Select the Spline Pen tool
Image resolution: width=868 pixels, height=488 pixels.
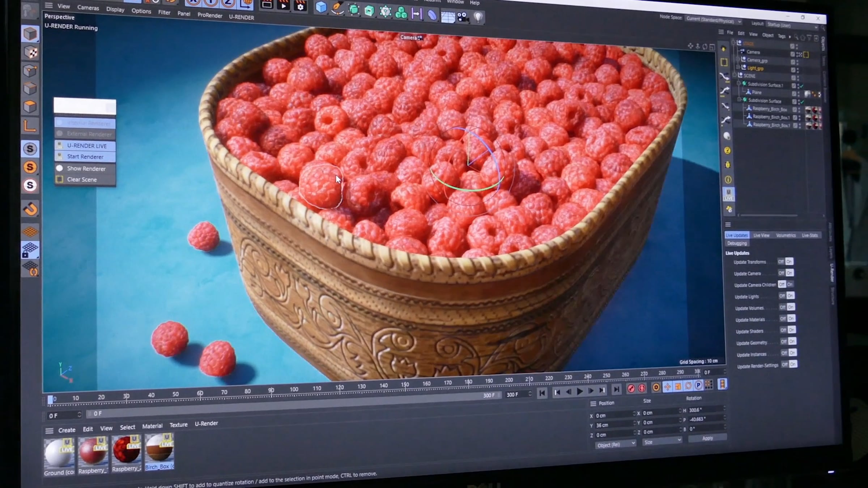pyautogui.click(x=337, y=8)
